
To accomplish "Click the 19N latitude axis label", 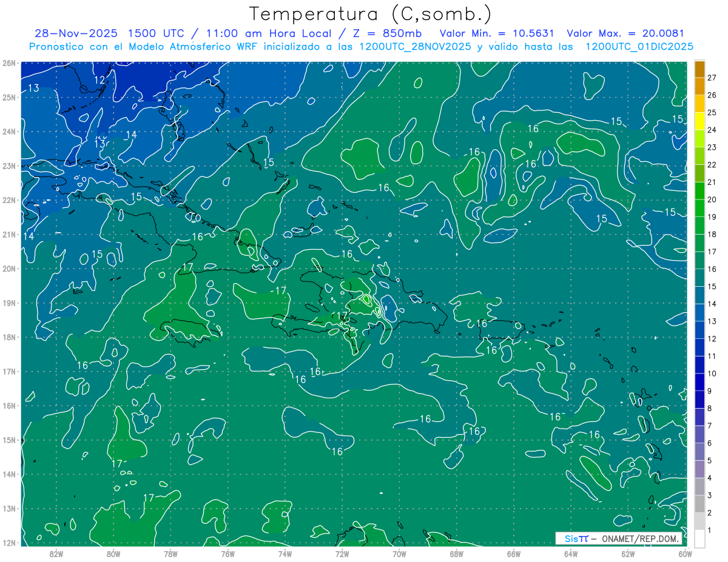I will pos(9,303).
